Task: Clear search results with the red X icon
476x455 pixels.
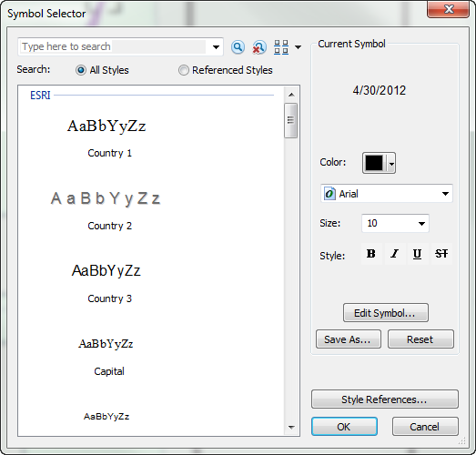Action: 259,47
